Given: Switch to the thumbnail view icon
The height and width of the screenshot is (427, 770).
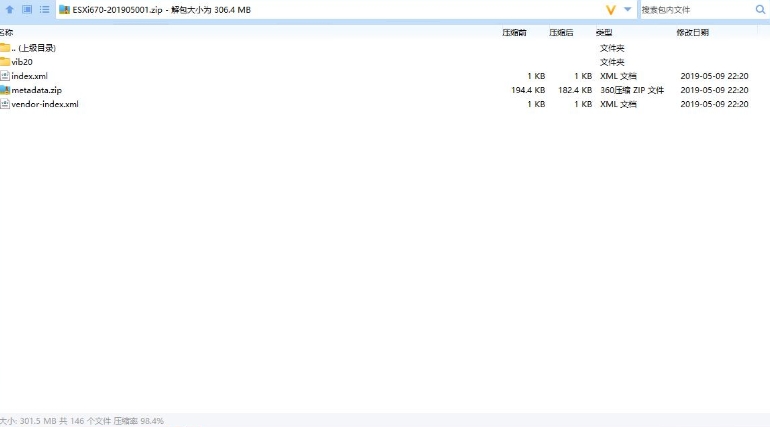Looking at the screenshot, I should pos(27,9).
